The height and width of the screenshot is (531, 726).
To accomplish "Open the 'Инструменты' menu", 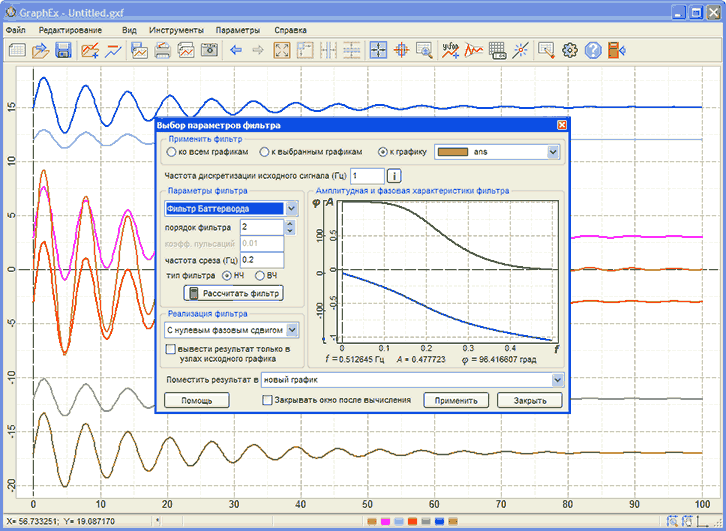I will [177, 30].
